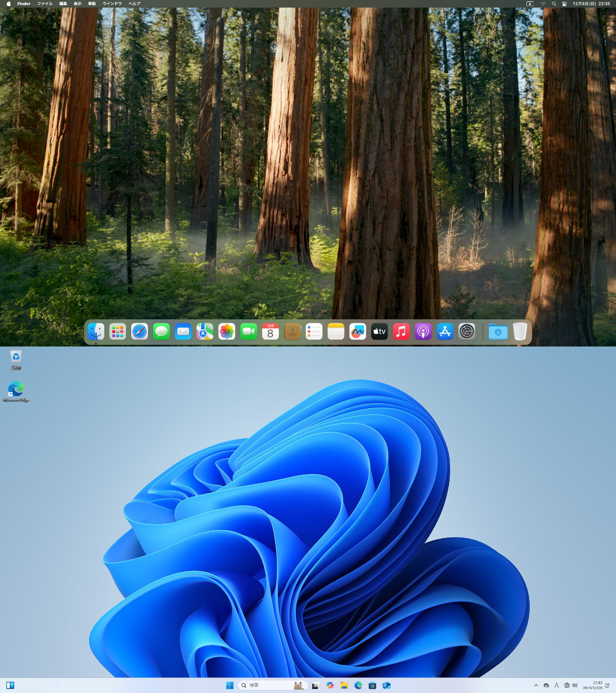616x693 pixels.
Task: Open Outlook from the Windows taskbar
Action: coord(387,685)
